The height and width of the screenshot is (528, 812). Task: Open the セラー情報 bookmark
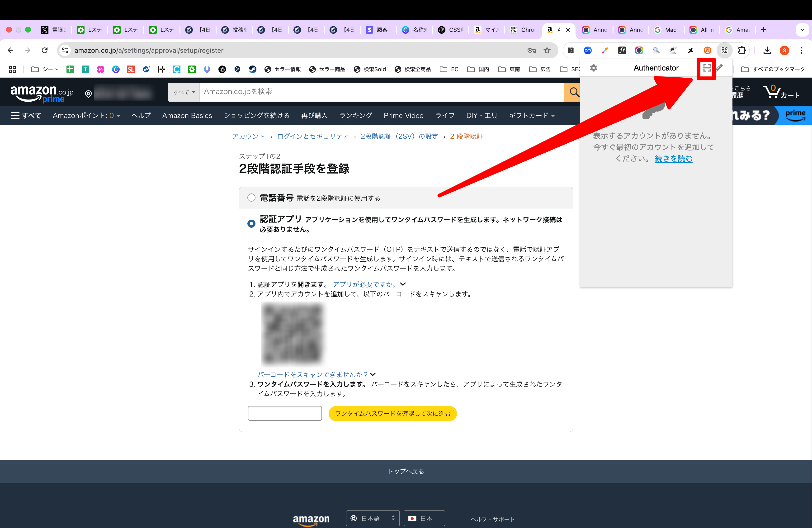click(x=283, y=70)
